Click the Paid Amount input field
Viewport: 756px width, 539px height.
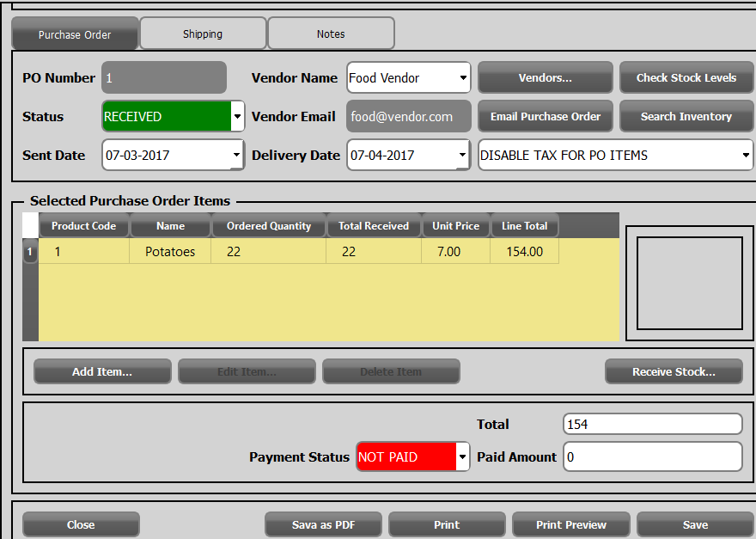click(x=652, y=457)
